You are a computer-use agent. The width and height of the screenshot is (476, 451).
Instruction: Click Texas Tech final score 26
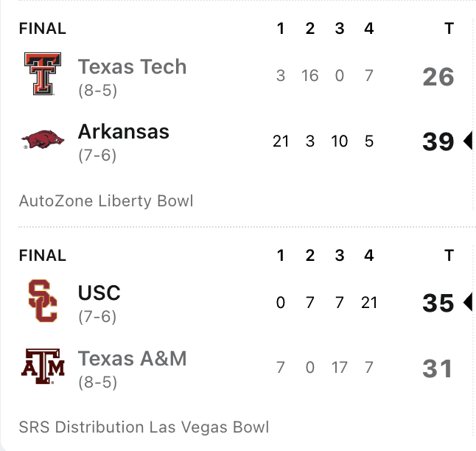point(438,77)
